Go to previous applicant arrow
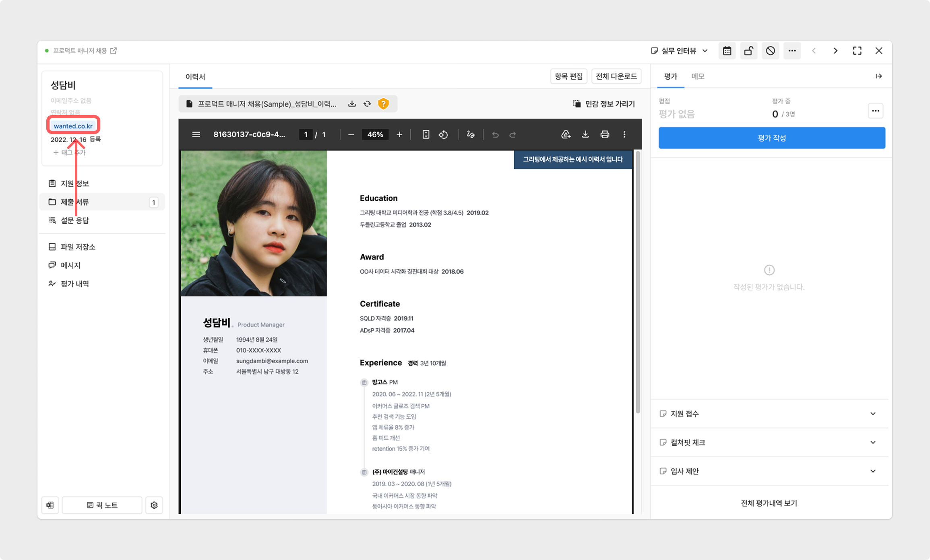The width and height of the screenshot is (930, 560). tap(814, 51)
